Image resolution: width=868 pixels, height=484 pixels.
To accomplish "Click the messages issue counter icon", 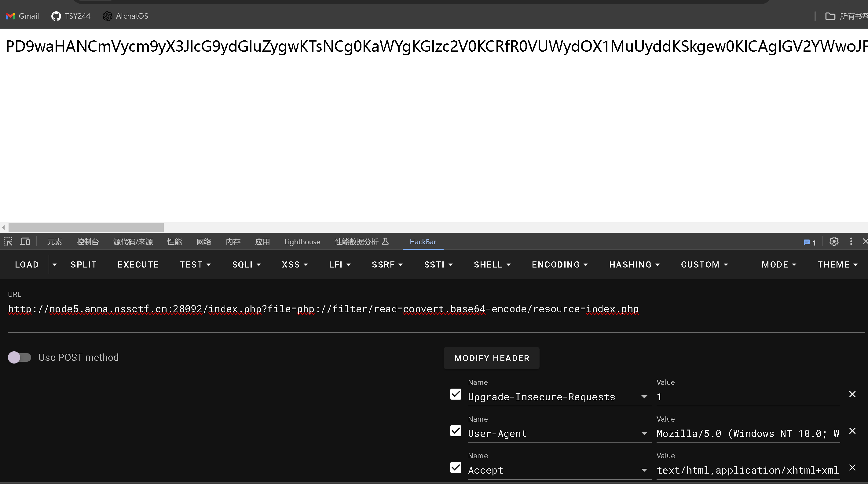I will [809, 242].
